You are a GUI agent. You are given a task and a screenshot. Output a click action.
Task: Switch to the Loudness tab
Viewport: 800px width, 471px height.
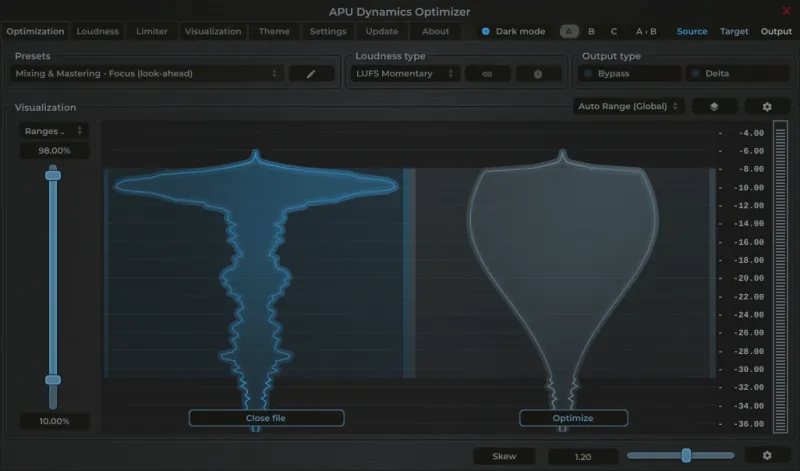click(x=97, y=31)
